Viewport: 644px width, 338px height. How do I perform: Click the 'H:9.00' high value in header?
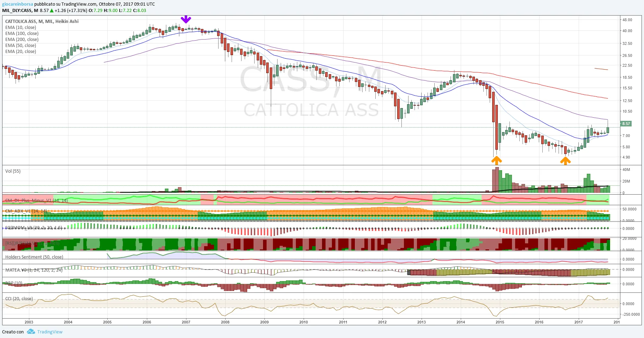pyautogui.click(x=111, y=11)
